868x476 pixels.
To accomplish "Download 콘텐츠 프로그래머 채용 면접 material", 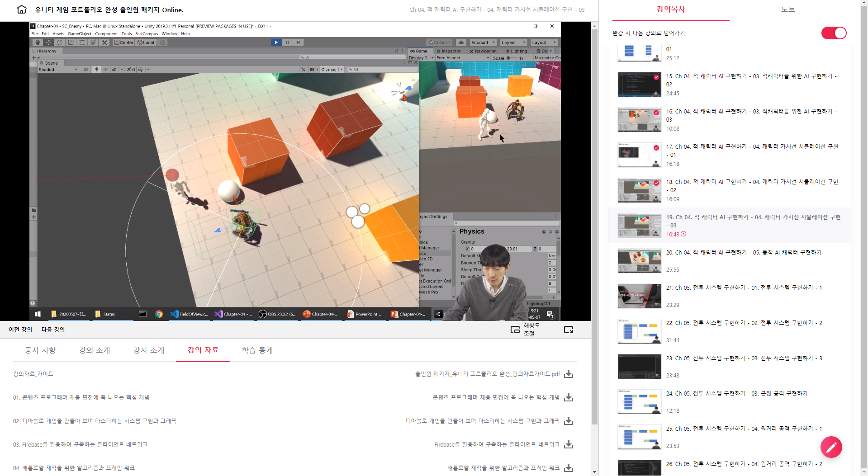I will tap(569, 397).
